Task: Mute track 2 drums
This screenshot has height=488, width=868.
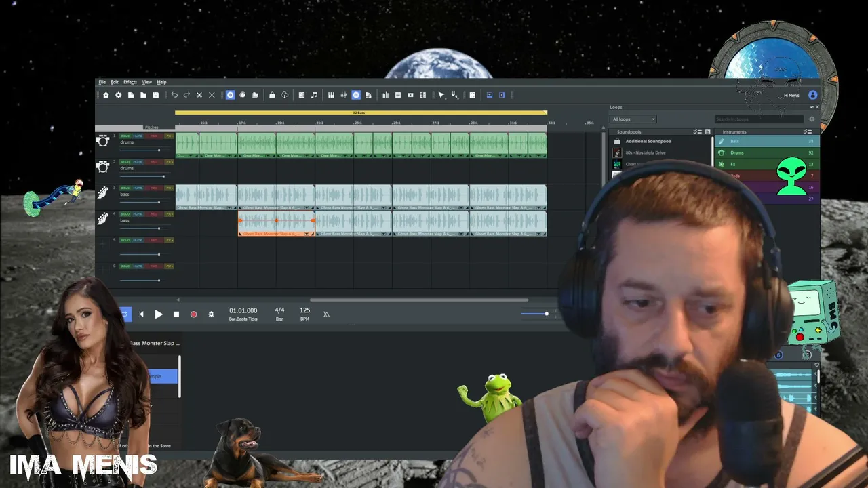Action: 138,162
